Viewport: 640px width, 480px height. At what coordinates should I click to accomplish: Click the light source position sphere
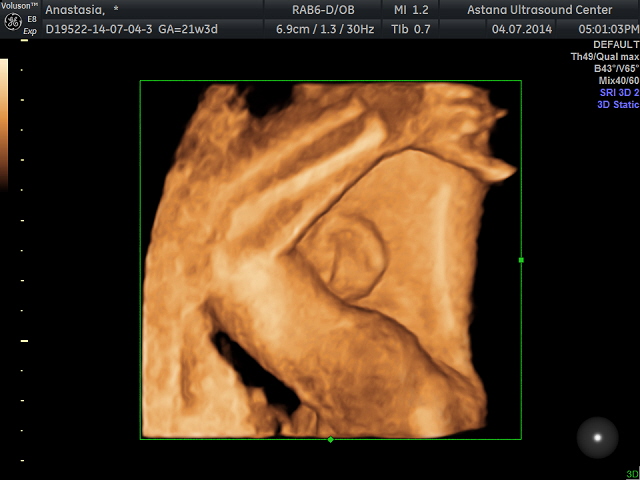click(x=598, y=437)
